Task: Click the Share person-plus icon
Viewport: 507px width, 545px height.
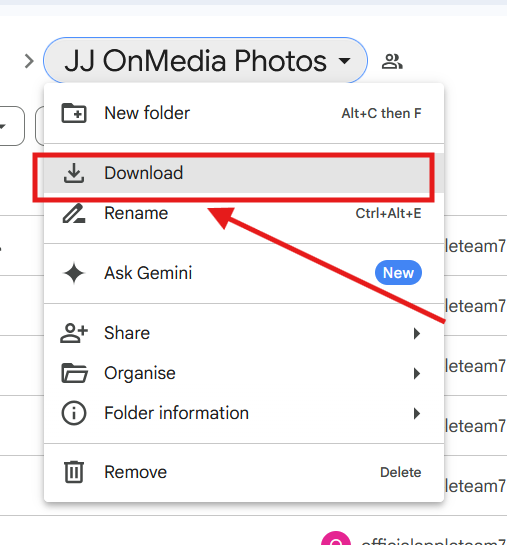Action: 74,333
